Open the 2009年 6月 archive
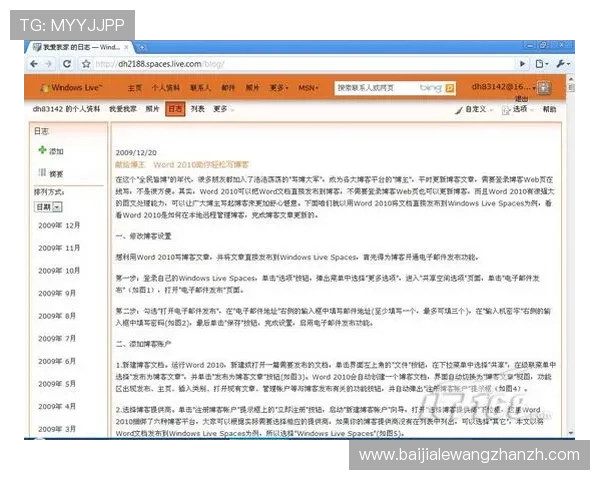 (x=57, y=361)
